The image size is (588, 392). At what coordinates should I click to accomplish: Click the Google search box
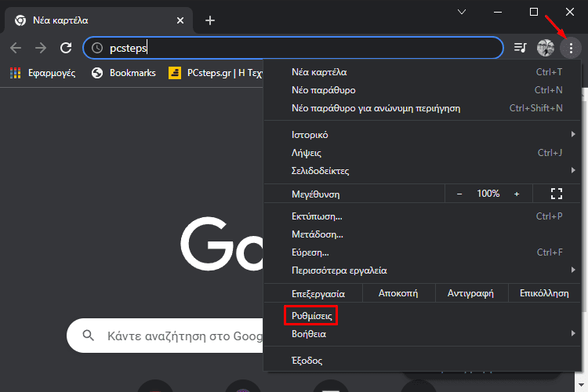pos(165,336)
